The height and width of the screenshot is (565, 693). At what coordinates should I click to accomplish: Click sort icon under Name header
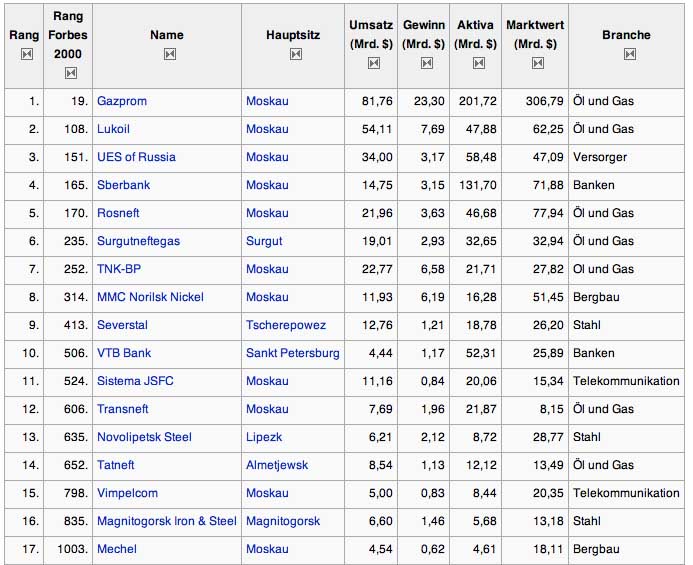click(170, 54)
